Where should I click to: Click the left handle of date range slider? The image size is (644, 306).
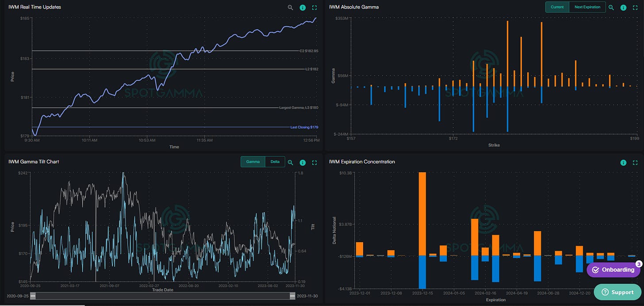click(x=33, y=296)
